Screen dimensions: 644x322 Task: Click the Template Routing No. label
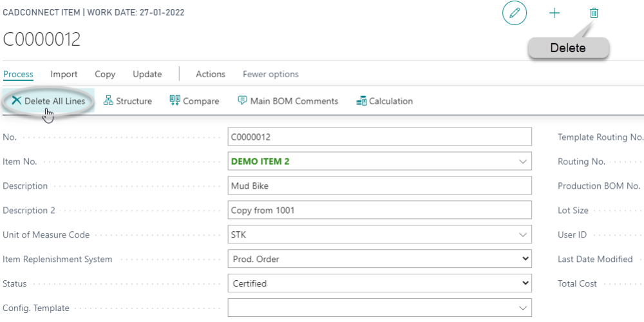(600, 137)
